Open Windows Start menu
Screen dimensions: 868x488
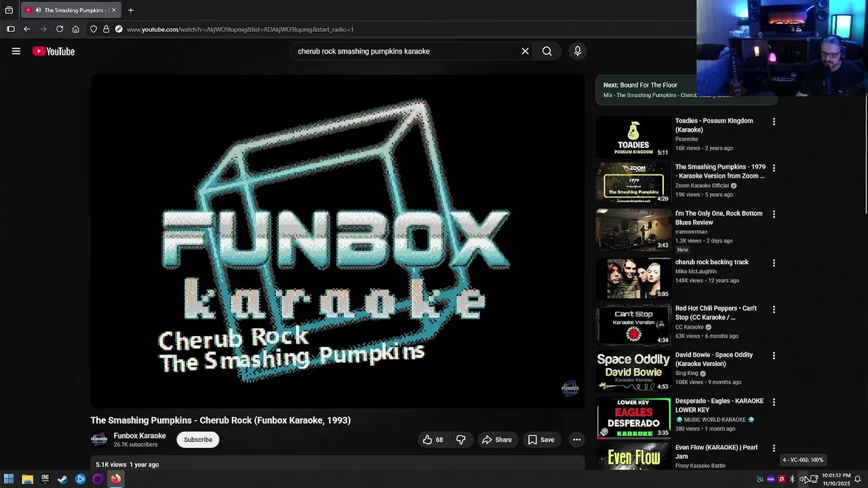[x=9, y=479]
